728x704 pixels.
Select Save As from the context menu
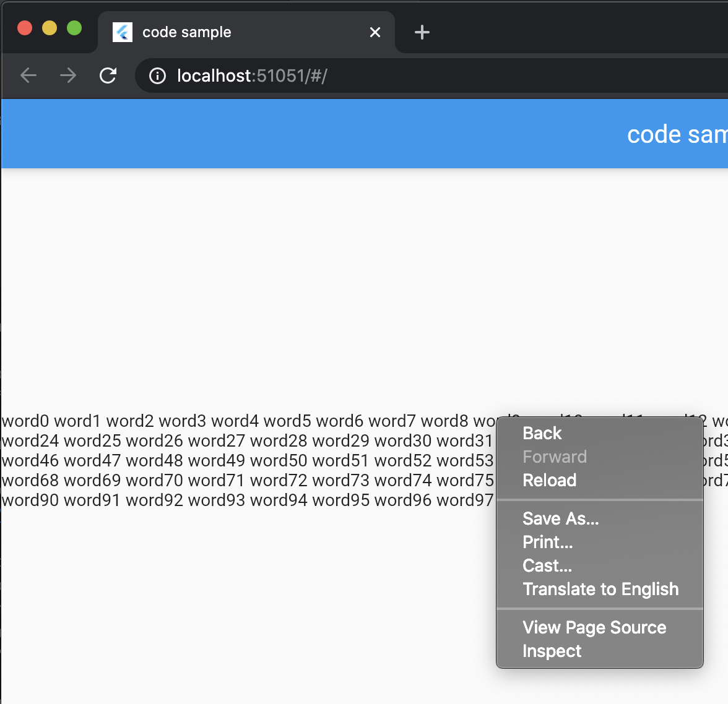coord(560,518)
